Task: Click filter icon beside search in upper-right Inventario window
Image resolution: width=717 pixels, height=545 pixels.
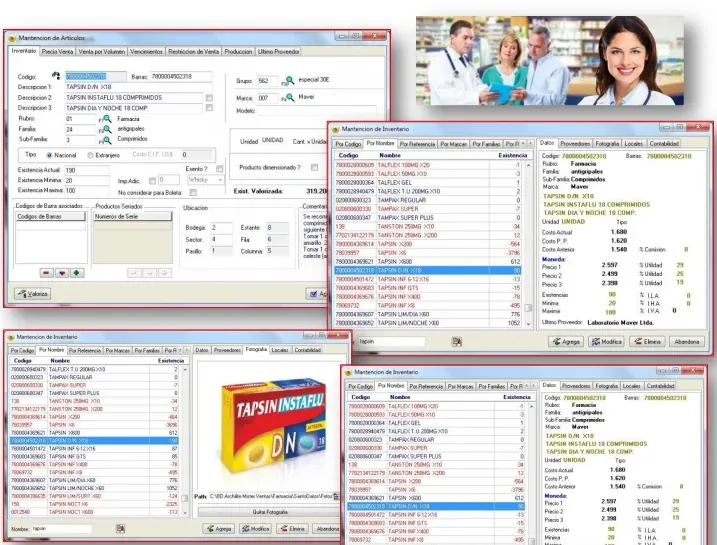Action: pos(456,342)
